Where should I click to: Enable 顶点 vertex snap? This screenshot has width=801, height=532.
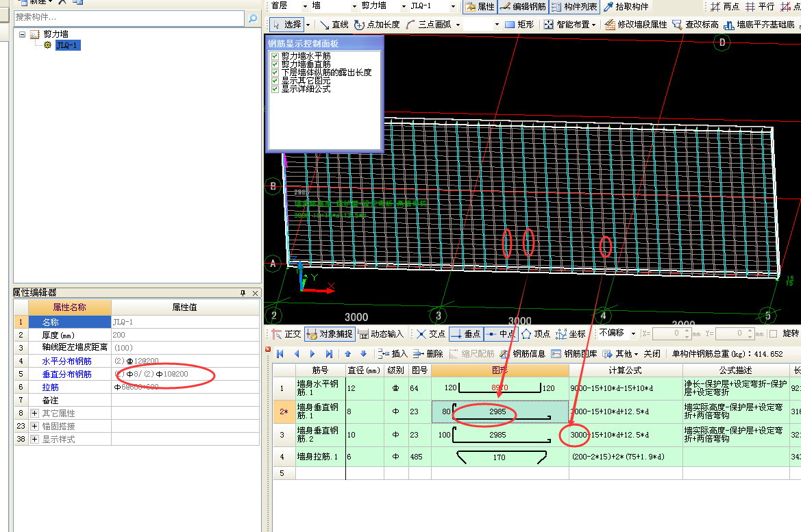(x=536, y=334)
